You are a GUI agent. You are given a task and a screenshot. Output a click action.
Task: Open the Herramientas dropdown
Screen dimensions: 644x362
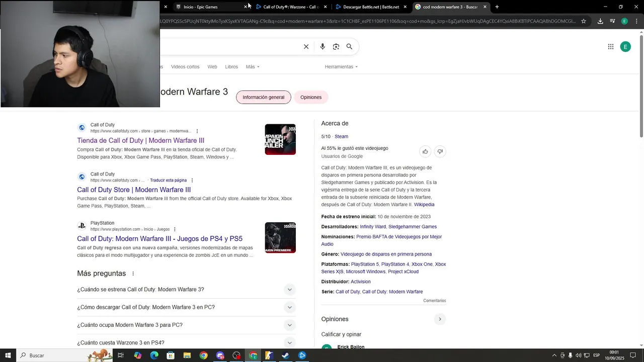coord(341,67)
